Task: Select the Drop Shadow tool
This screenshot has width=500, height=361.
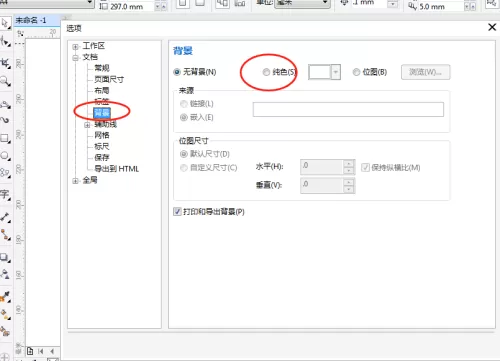Action: pyautogui.click(x=5, y=257)
